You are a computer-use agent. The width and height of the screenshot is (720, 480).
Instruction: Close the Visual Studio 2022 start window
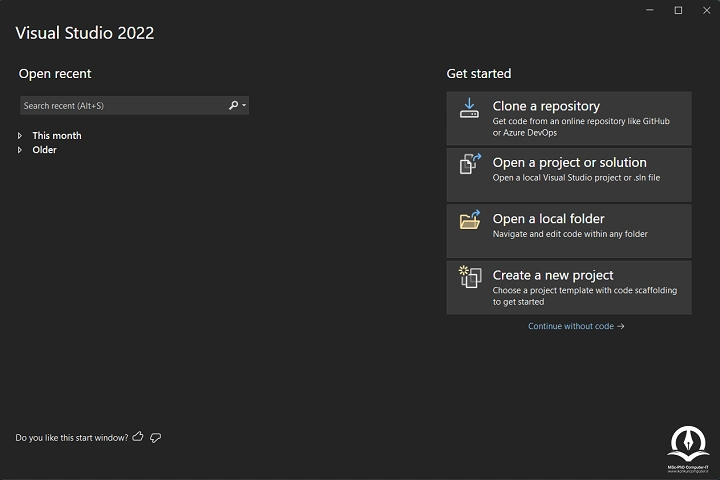tap(707, 10)
